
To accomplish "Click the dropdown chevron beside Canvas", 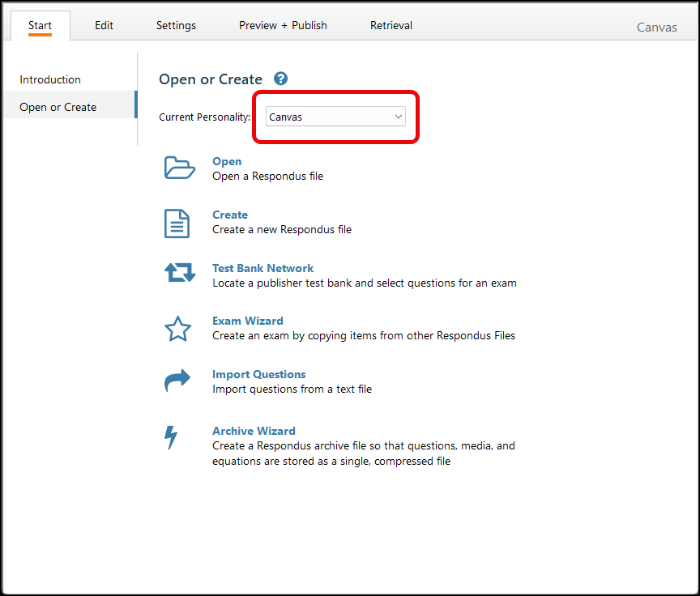I will point(398,117).
